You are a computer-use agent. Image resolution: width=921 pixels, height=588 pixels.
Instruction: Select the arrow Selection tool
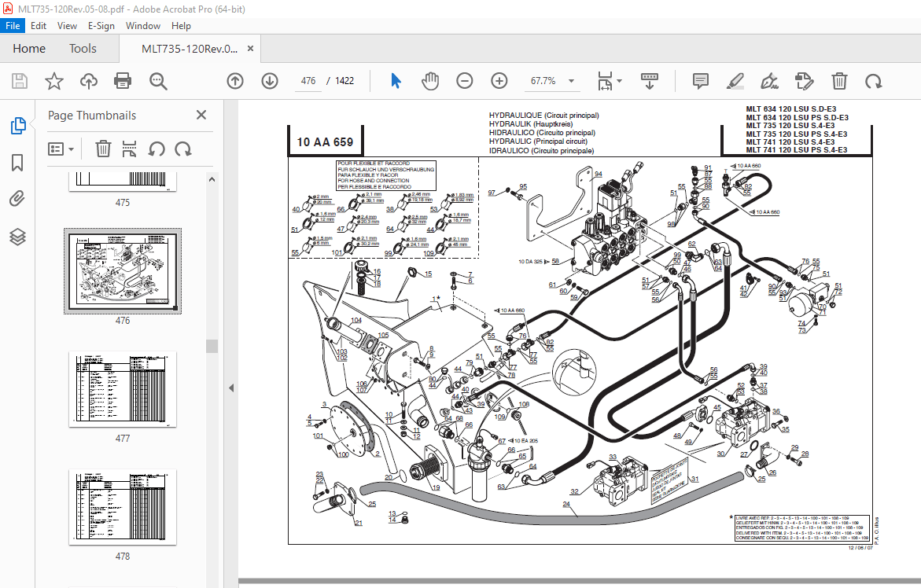click(x=396, y=80)
